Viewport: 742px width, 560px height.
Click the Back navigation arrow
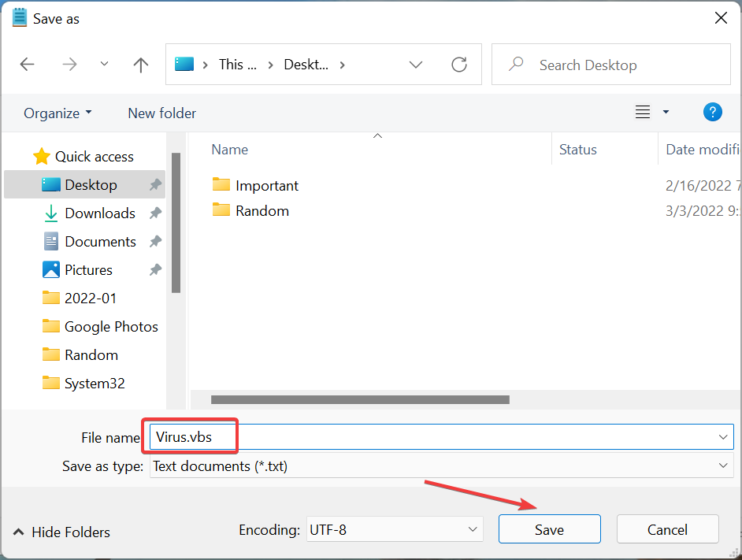[x=28, y=65]
